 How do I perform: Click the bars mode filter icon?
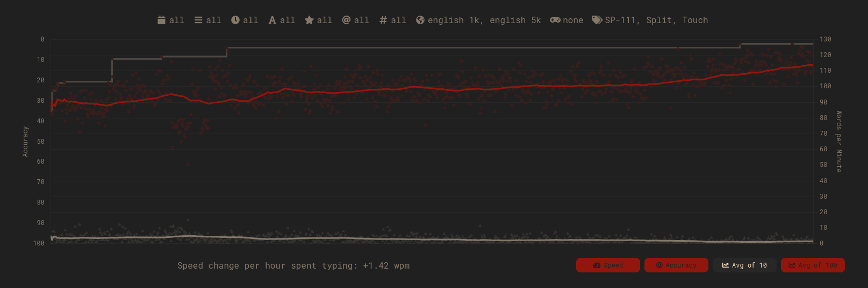(198, 20)
